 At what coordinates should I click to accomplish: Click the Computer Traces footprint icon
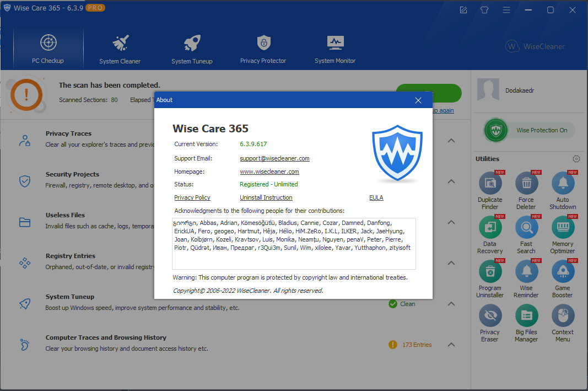coord(25,345)
